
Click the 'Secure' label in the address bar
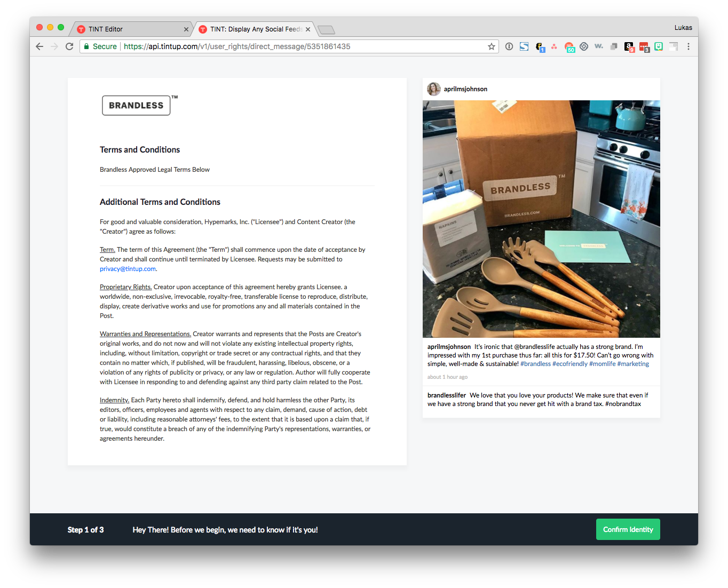pyautogui.click(x=105, y=46)
